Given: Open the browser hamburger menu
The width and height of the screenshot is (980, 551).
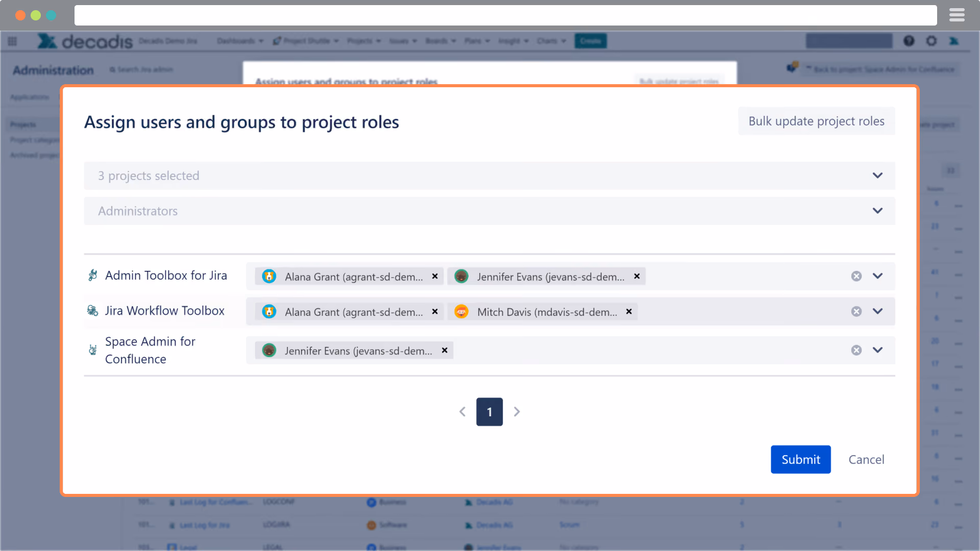Looking at the screenshot, I should coord(957,15).
